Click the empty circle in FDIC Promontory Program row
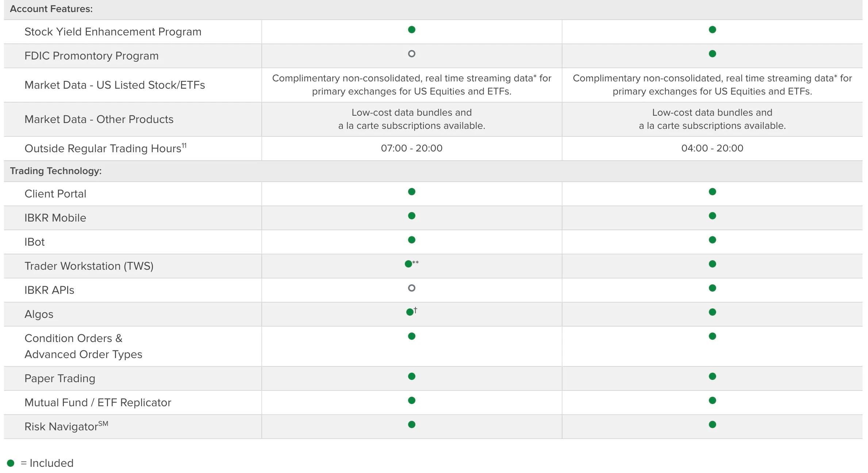This screenshot has height=473, width=868. [x=411, y=54]
